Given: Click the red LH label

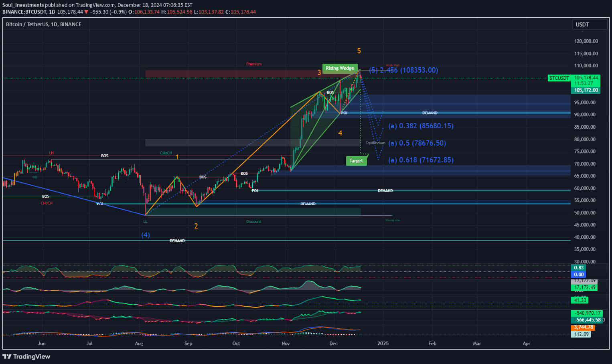Looking at the screenshot, I should coord(51,153).
